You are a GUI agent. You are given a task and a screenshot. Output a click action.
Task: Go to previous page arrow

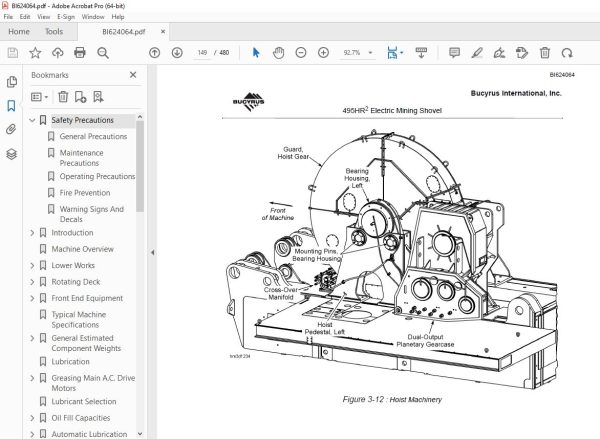(154, 52)
